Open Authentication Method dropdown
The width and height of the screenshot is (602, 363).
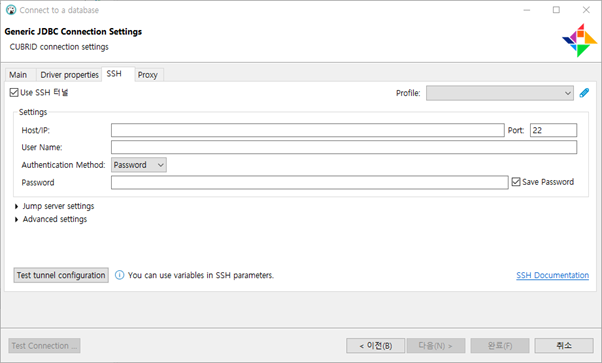(139, 165)
